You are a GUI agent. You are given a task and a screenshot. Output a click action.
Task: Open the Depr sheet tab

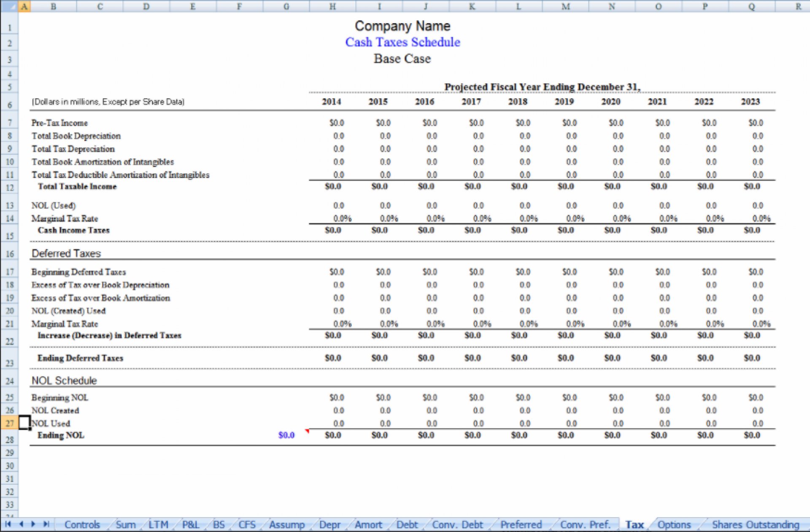[330, 524]
